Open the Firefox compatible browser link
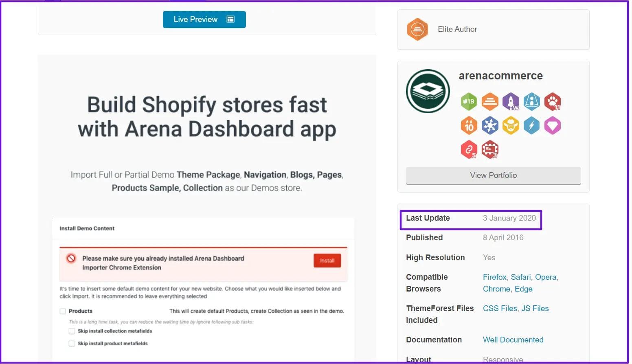This screenshot has width=632, height=364. [x=494, y=277]
